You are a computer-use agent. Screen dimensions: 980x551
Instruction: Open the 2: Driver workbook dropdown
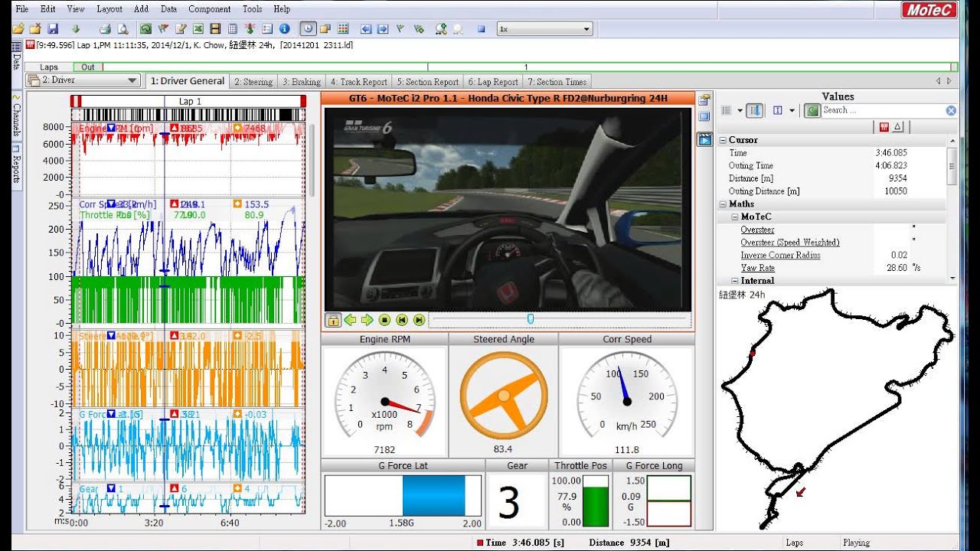click(x=83, y=80)
